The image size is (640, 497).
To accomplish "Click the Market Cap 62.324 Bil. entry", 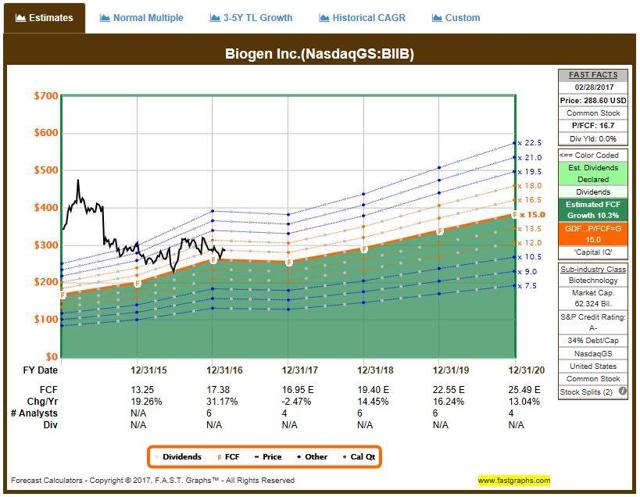I will [x=593, y=298].
